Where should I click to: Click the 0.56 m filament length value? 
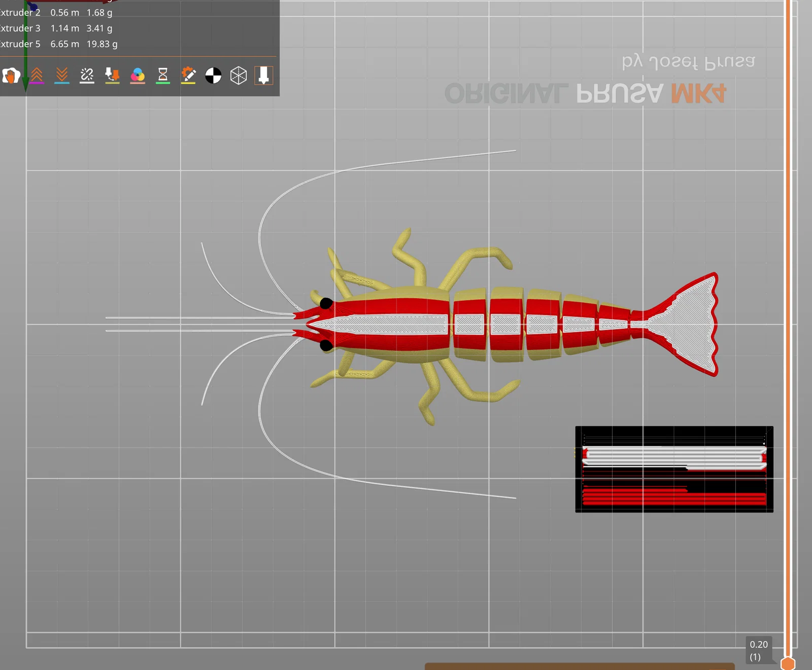point(65,13)
